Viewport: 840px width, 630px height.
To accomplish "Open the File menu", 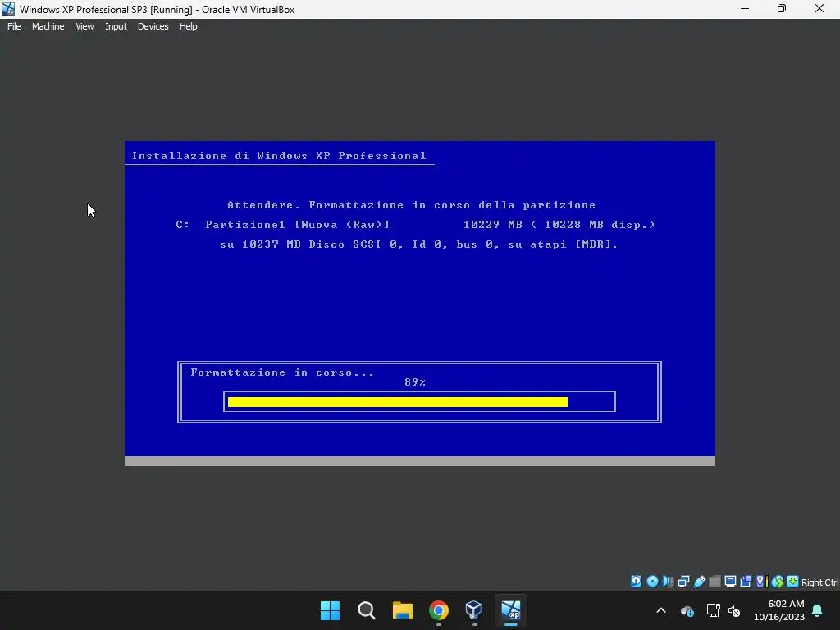I will point(14,26).
